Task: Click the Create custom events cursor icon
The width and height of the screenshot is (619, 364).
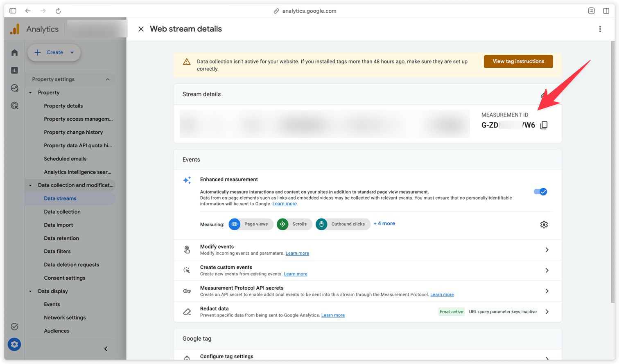Action: pos(187,270)
